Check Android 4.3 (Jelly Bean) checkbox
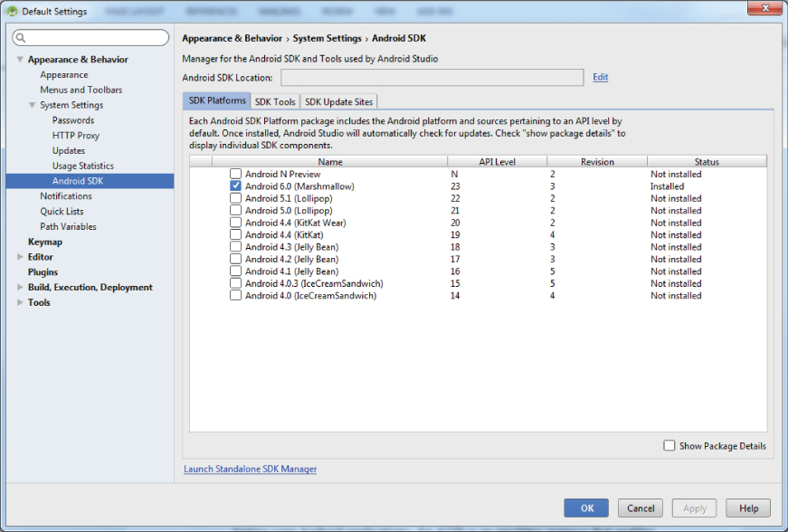The width and height of the screenshot is (788, 532). point(236,247)
